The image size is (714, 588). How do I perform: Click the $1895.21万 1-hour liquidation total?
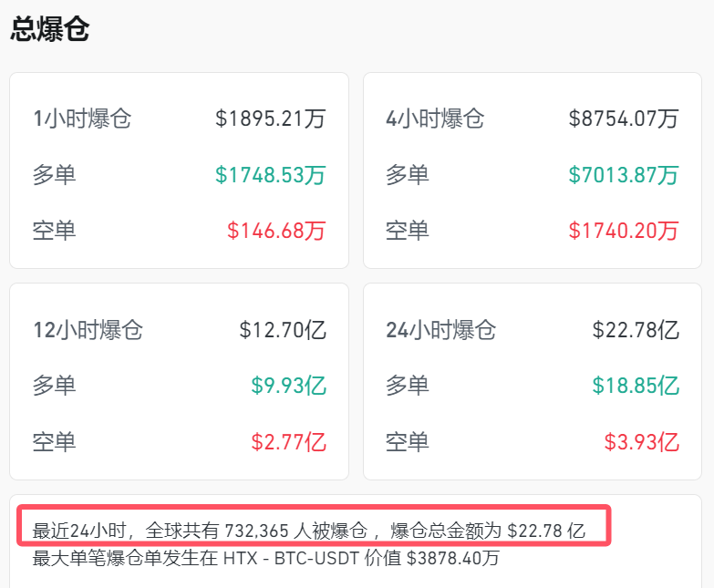270,119
